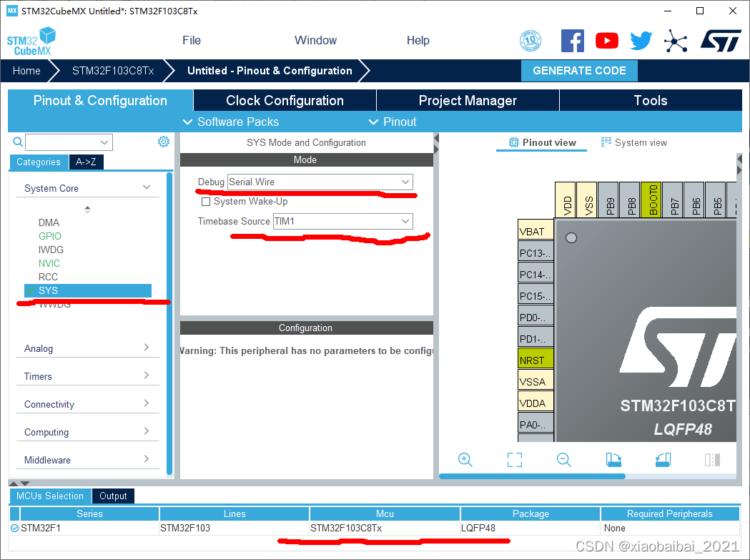Fit the chip to the view

click(515, 459)
